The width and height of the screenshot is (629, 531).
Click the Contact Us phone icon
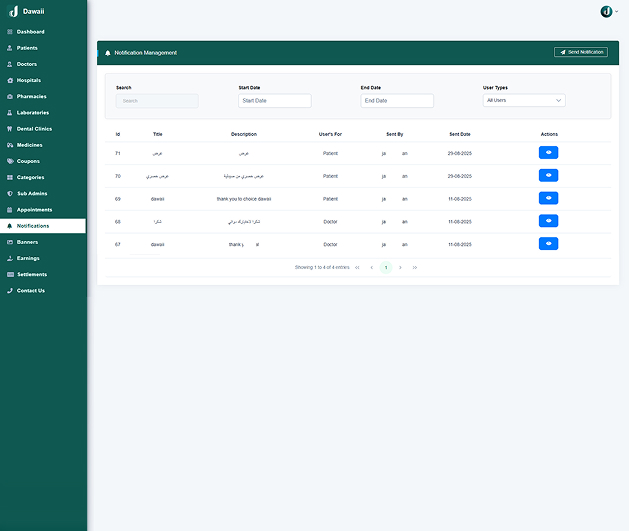click(10, 290)
